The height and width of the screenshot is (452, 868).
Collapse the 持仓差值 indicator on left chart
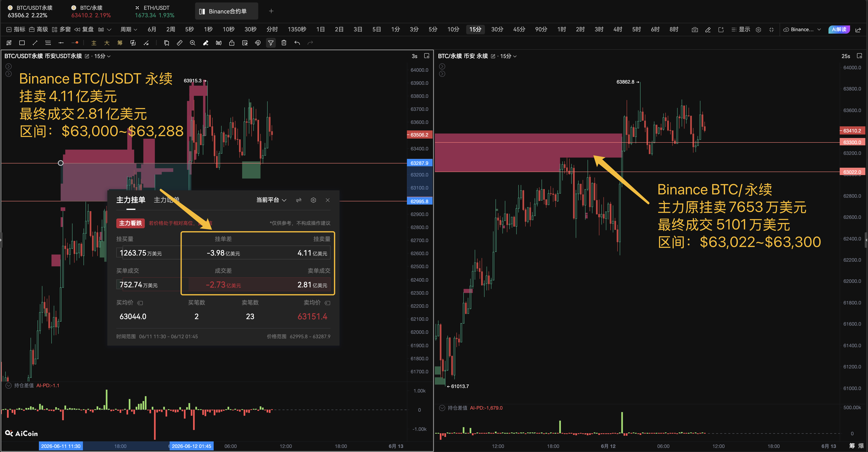(8, 386)
